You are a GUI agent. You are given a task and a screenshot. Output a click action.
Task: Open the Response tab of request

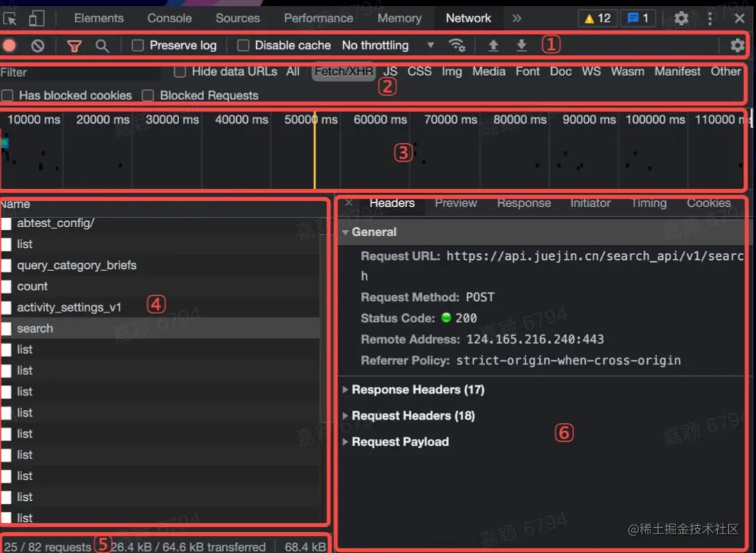coord(523,203)
